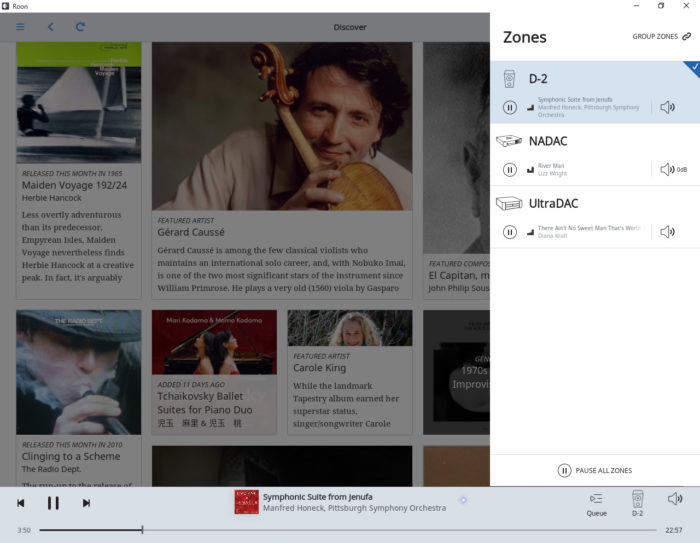
Task: Open Herbie Hancock artist link
Action: point(52,198)
